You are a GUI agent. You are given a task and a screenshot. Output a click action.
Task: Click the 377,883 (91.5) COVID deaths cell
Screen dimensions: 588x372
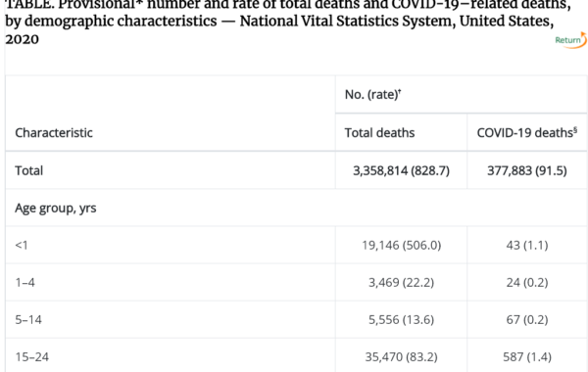tap(527, 170)
